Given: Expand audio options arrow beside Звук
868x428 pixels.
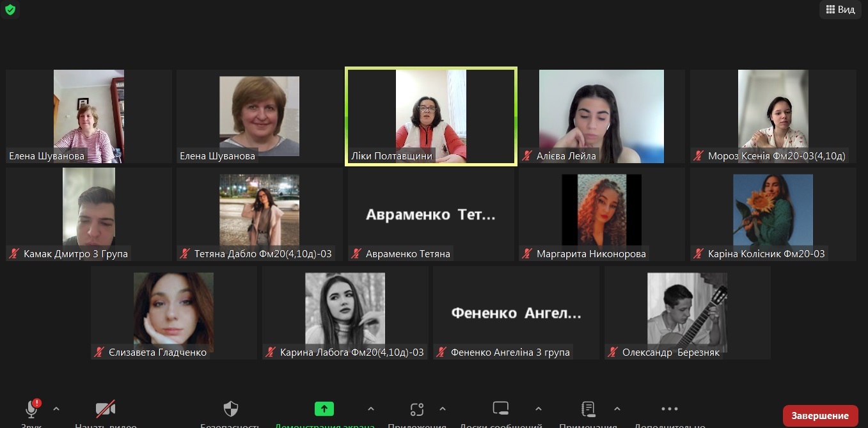Looking at the screenshot, I should click(56, 409).
